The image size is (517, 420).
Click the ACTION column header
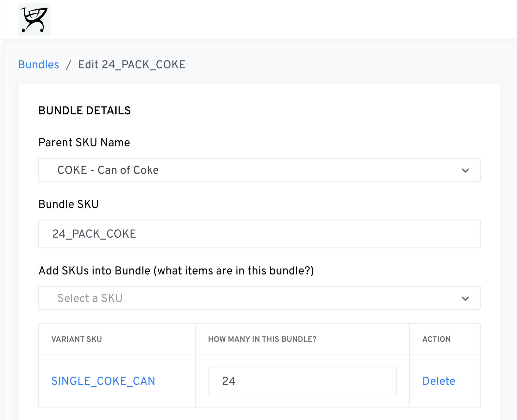436,339
